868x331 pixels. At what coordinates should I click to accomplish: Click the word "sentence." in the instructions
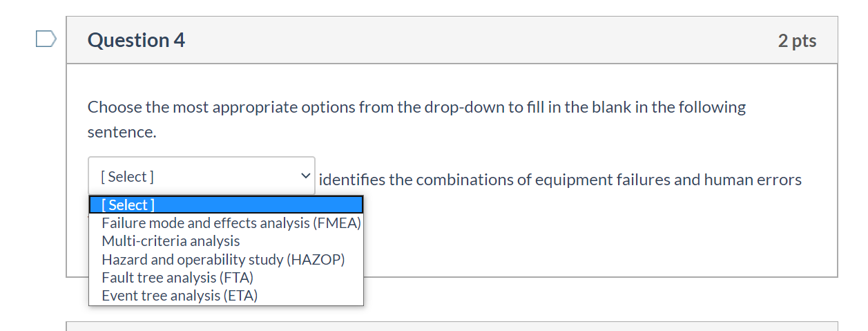pyautogui.click(x=122, y=132)
